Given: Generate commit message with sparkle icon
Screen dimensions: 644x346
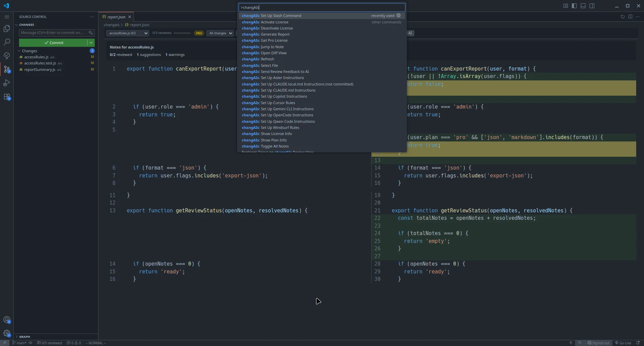Looking at the screenshot, I should click(x=90, y=33).
